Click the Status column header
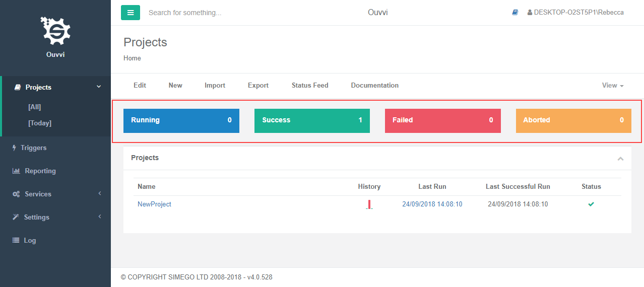This screenshot has width=644, height=287. coord(591,187)
